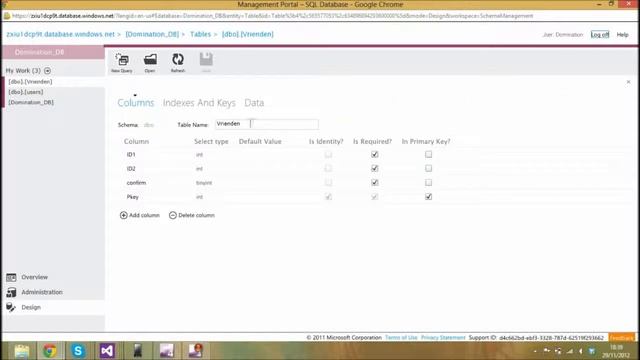The image size is (640, 360).
Task: Open File Explorer from taskbar
Action: tap(22, 351)
